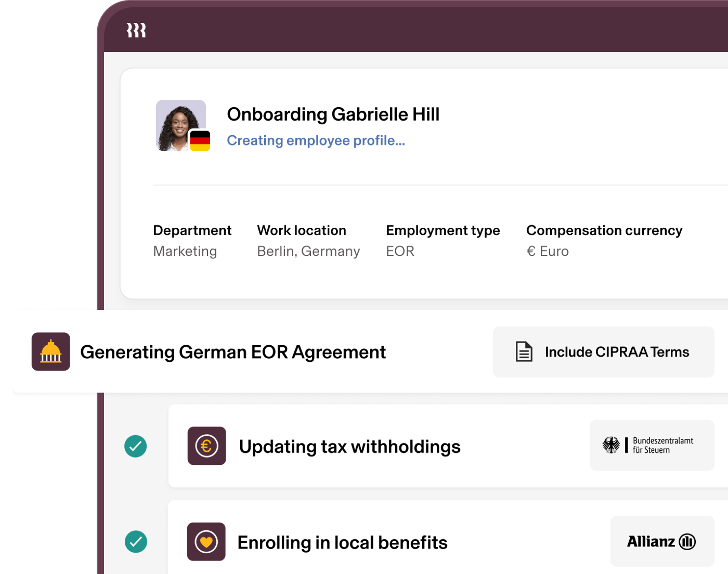728x574 pixels.
Task: Click the document icon next to Include CIPRAA Terms
Action: coord(524,351)
